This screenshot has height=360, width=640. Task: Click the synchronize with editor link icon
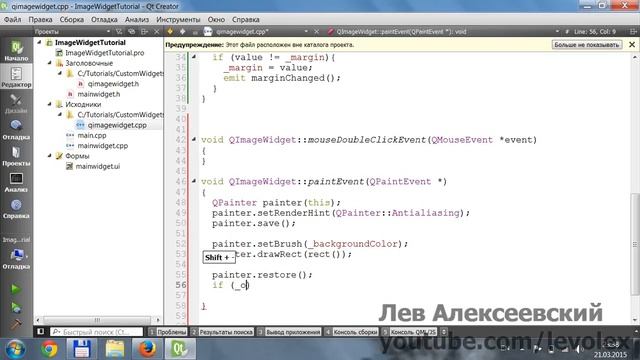131,31
